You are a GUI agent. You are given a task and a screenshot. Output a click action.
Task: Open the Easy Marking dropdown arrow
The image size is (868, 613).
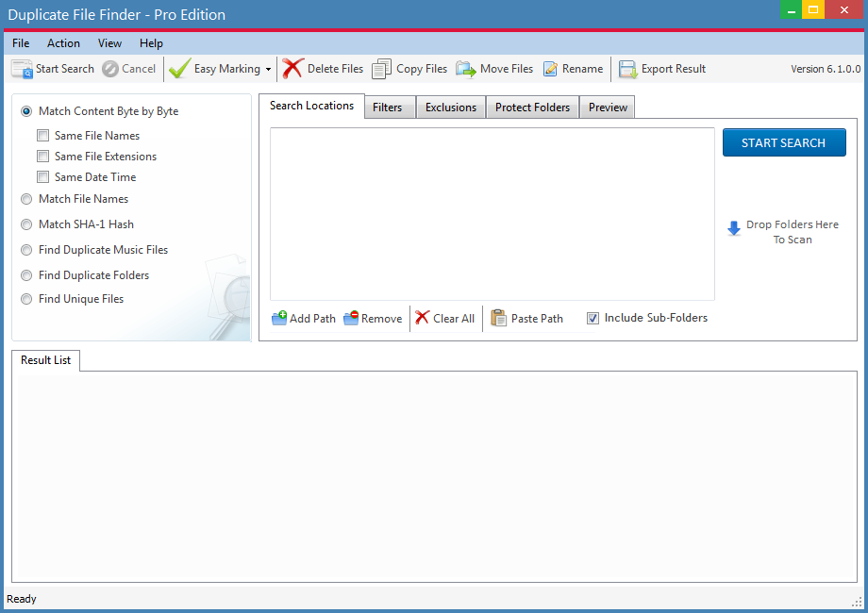(269, 69)
